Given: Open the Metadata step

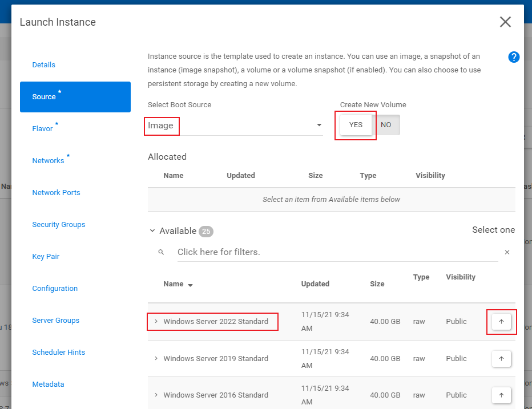Looking at the screenshot, I should (x=48, y=384).
